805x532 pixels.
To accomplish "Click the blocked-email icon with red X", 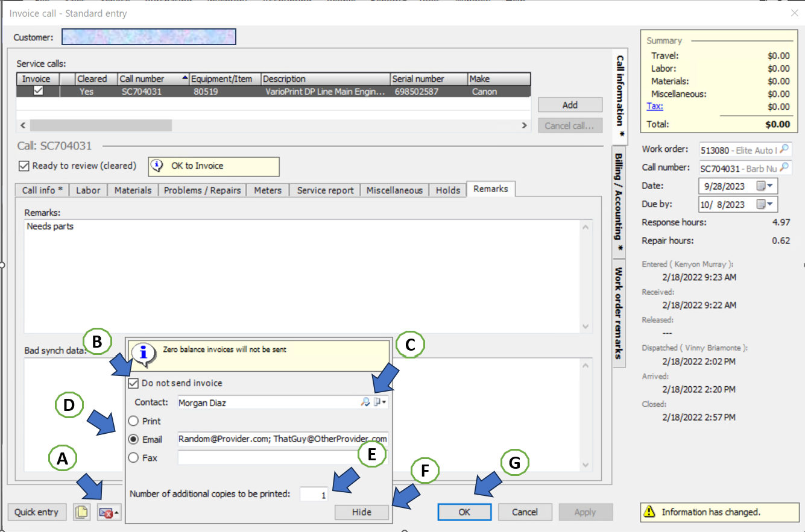I will 106,512.
